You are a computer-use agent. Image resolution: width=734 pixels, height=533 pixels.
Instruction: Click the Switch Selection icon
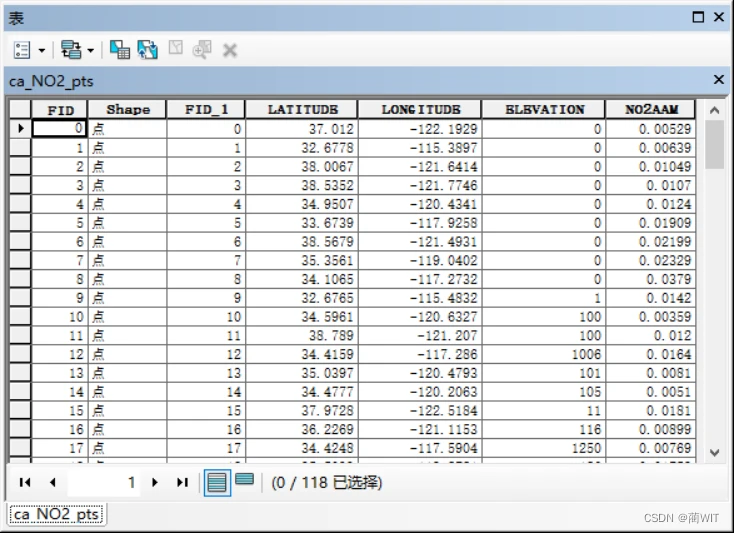point(147,50)
